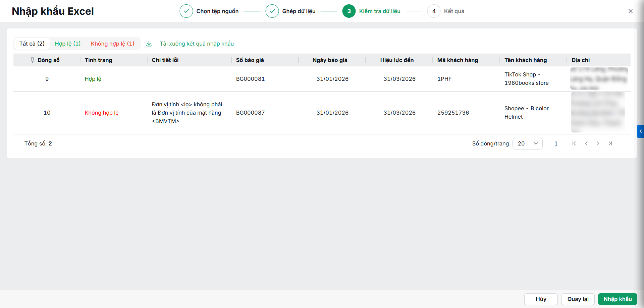Click customer code 1PHF

pyautogui.click(x=444, y=79)
